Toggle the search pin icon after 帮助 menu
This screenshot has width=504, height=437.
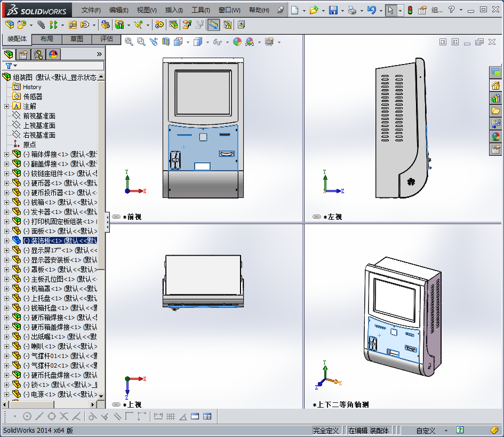[x=281, y=10]
